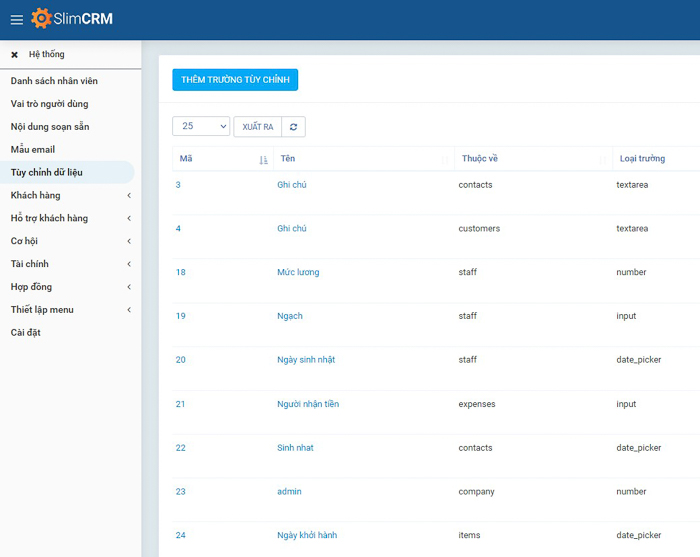Sort by the Tên column header

click(364, 159)
